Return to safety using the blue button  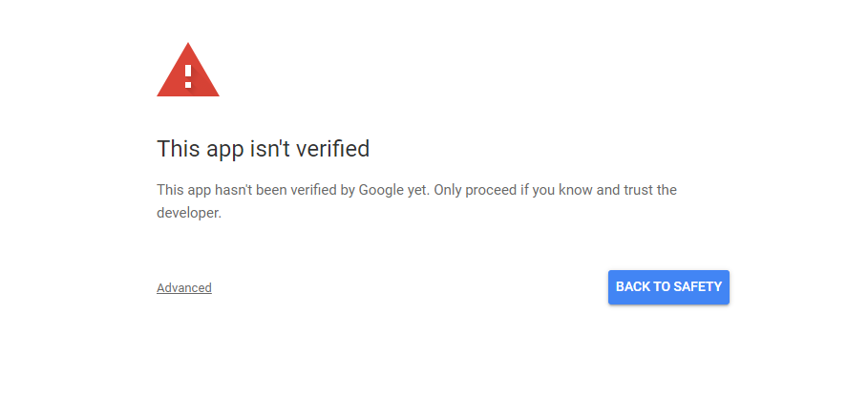click(668, 287)
